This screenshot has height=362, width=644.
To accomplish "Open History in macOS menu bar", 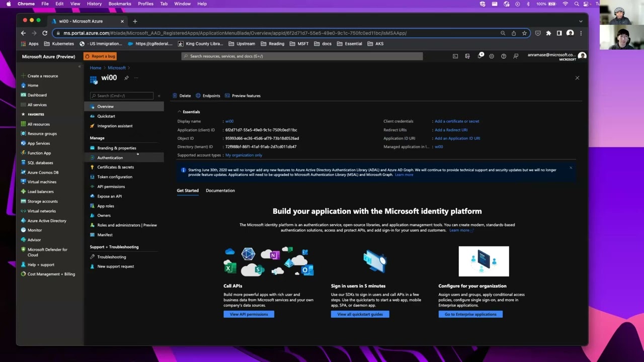I will click(94, 4).
